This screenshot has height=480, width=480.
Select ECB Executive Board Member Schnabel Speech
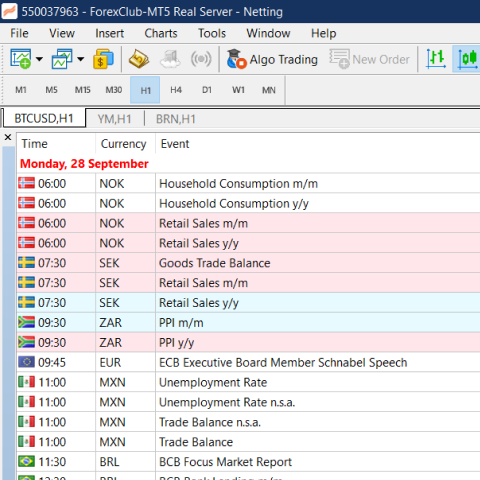[x=248, y=362]
